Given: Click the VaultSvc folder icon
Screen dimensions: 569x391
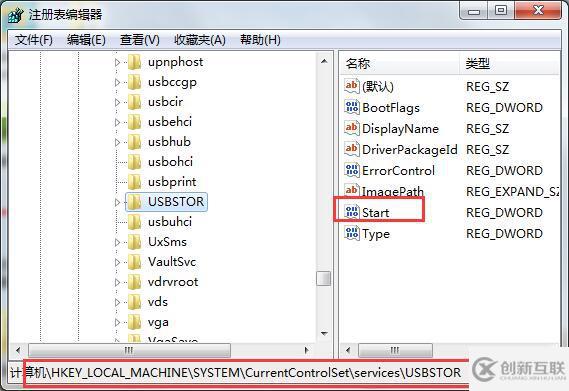Looking at the screenshot, I should coord(134,262).
